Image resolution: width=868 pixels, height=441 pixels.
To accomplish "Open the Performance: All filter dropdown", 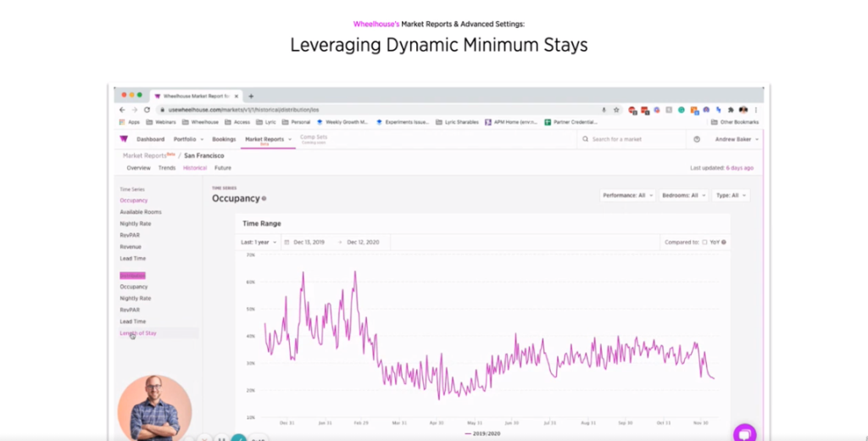I will pyautogui.click(x=627, y=196).
